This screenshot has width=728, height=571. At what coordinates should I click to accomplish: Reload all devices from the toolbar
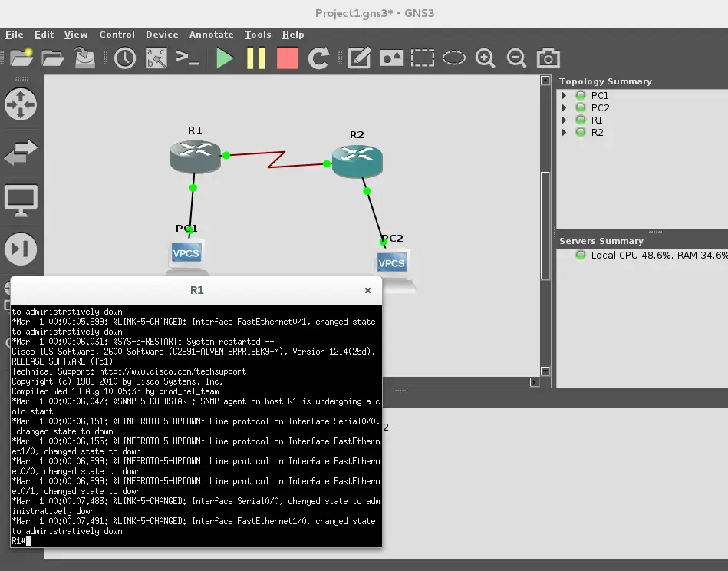318,58
